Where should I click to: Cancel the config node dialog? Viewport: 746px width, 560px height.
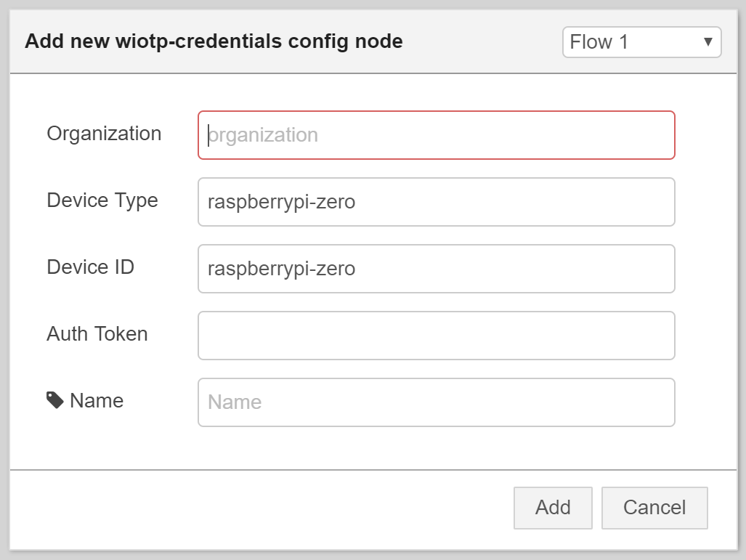654,508
